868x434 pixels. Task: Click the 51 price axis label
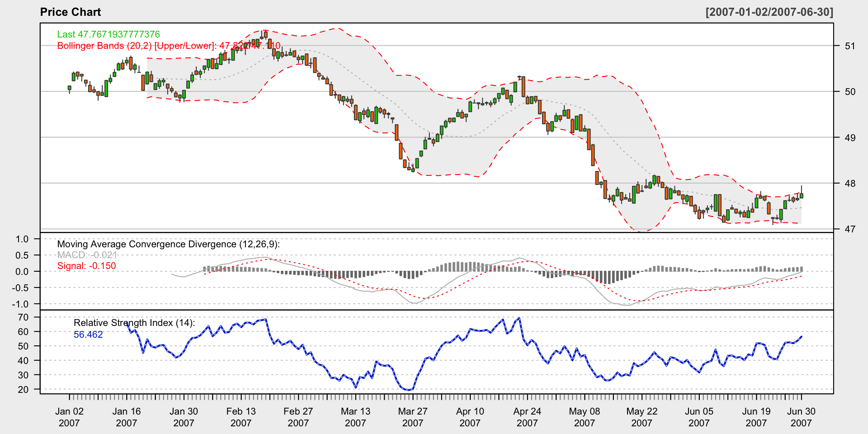pyautogui.click(x=850, y=46)
